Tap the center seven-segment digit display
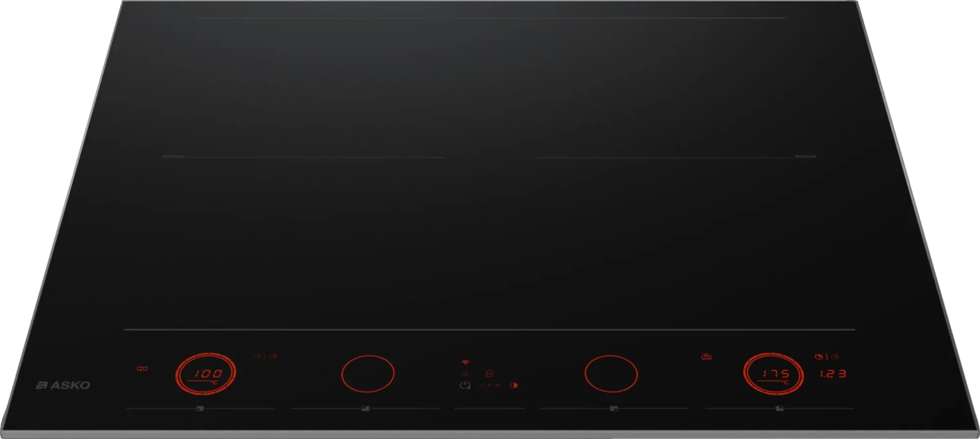980x439 pixels. [489, 374]
